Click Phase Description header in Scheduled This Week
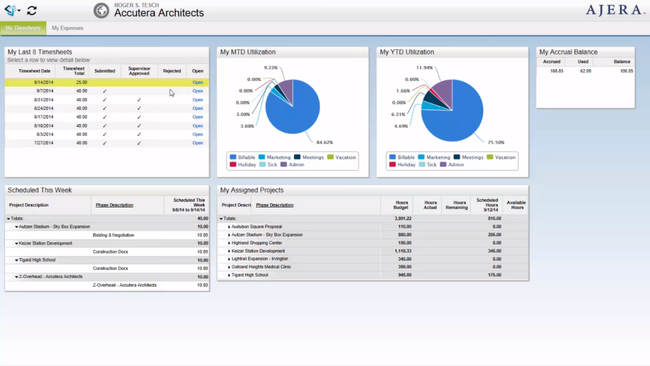650x366 pixels. (x=114, y=205)
